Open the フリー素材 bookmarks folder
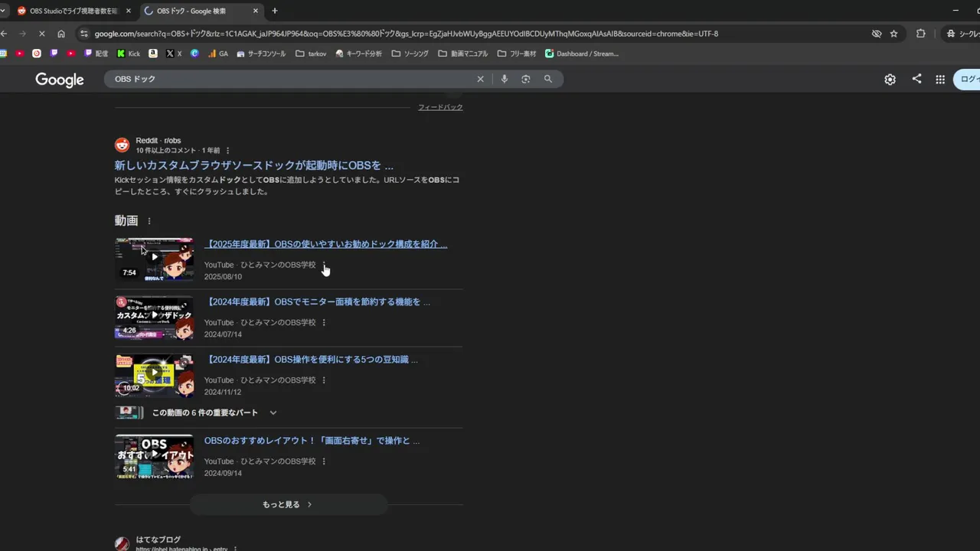This screenshot has width=980, height=551. coord(517,54)
